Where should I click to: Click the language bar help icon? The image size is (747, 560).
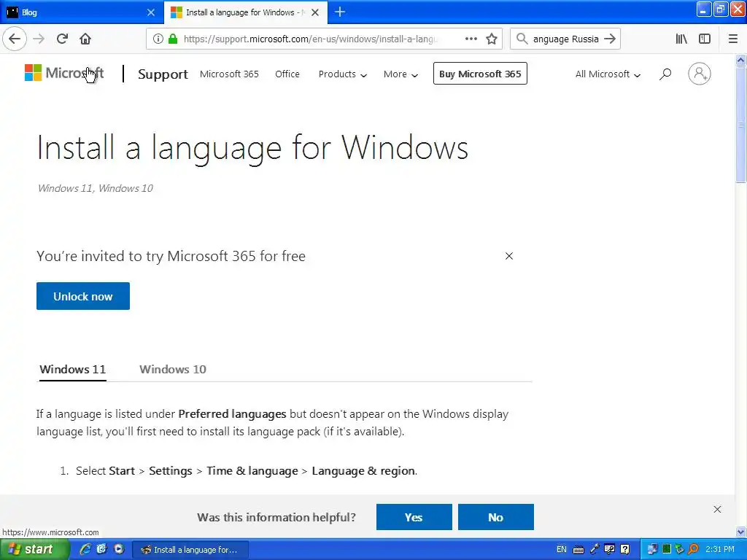(625, 550)
